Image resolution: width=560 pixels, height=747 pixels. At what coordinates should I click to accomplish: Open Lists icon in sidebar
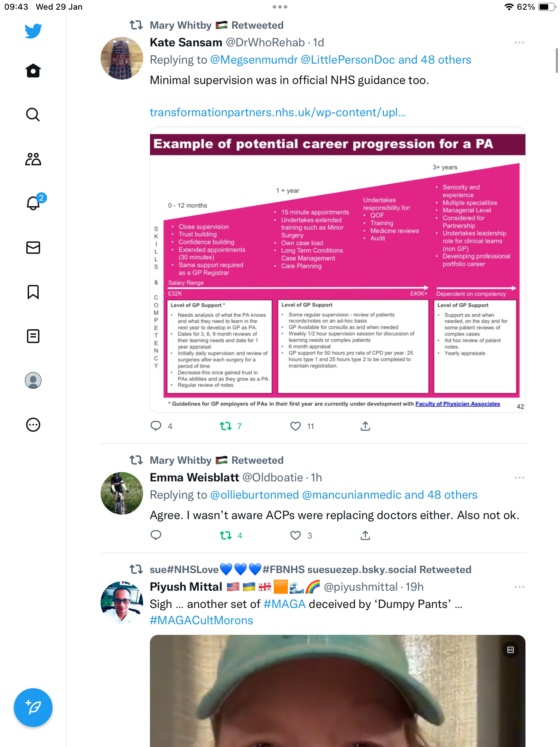pos(33,336)
